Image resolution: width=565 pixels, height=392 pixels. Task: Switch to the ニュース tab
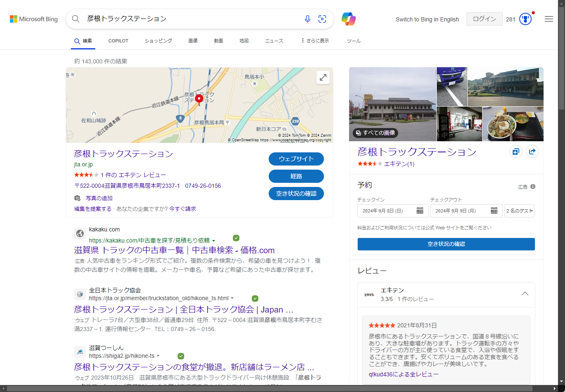tap(274, 41)
